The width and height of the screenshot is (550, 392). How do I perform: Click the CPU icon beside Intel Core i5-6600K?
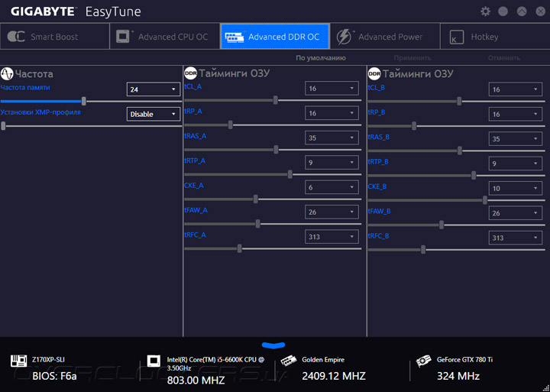click(x=154, y=361)
